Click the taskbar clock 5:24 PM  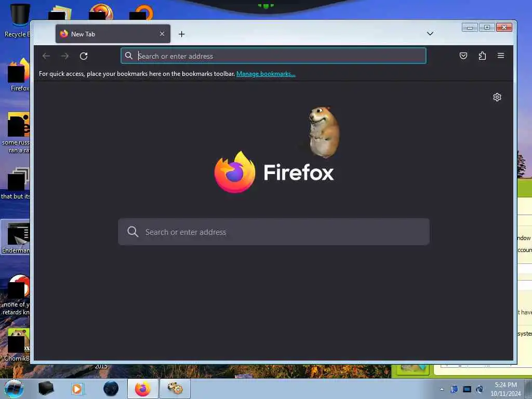point(506,389)
